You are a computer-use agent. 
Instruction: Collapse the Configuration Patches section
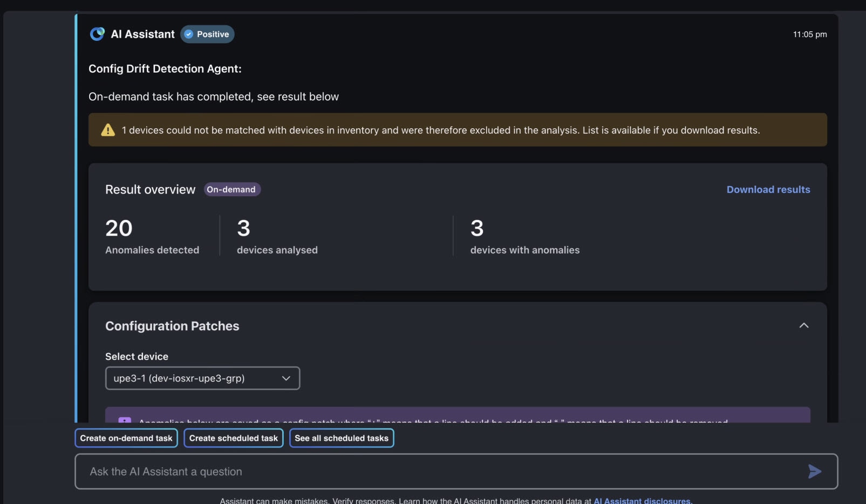[x=804, y=326]
